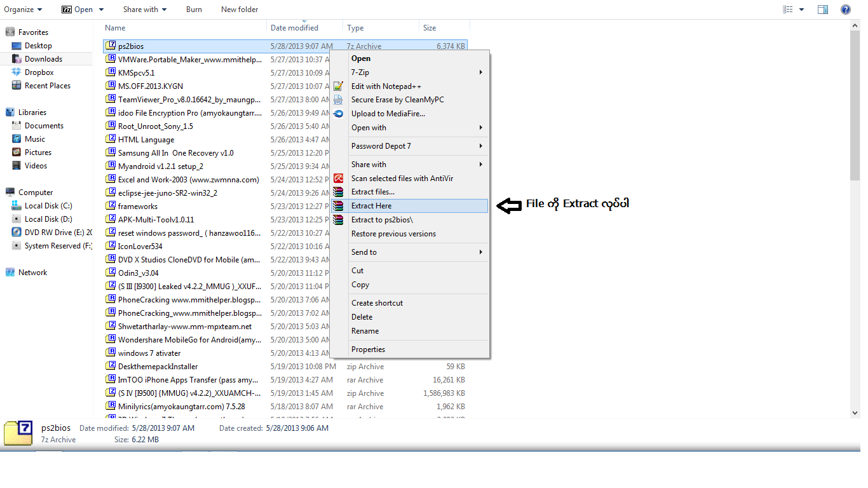
Task: Click the Music library icon
Action: (x=17, y=139)
